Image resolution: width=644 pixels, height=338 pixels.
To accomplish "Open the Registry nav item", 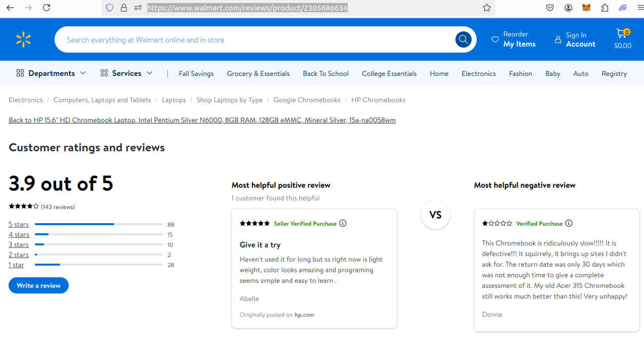I will coord(614,73).
